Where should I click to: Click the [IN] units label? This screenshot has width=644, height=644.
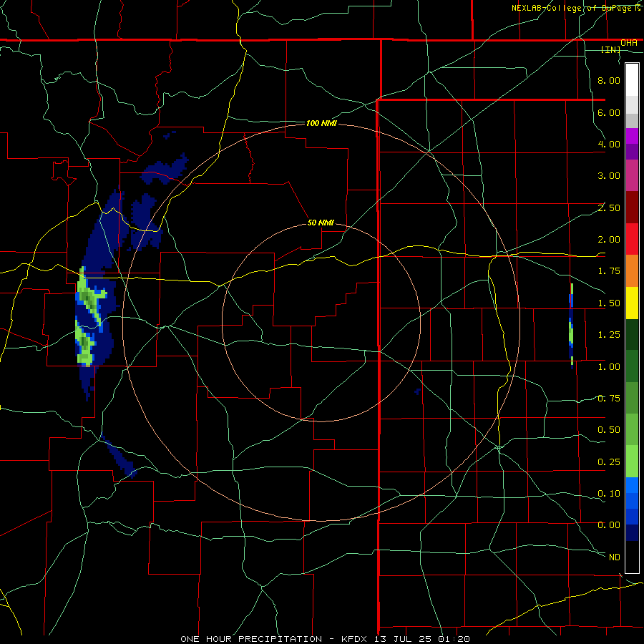tap(611, 49)
